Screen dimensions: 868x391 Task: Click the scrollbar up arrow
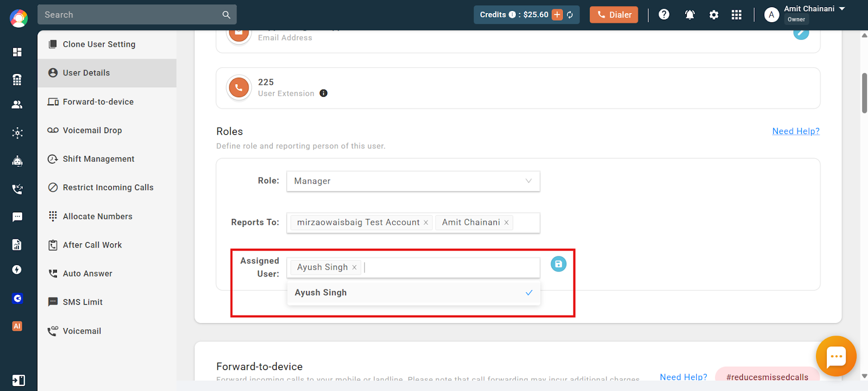pos(864,35)
